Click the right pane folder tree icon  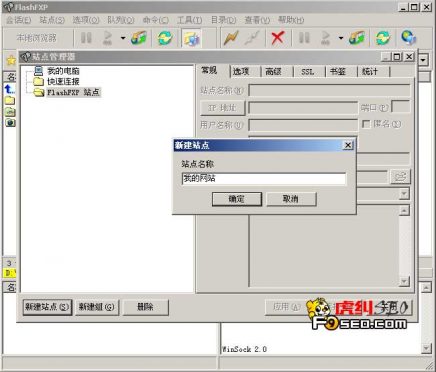[357, 38]
